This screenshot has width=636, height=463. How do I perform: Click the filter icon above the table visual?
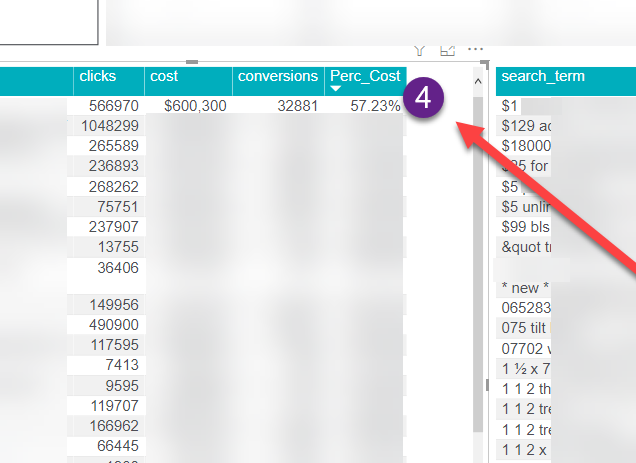420,49
